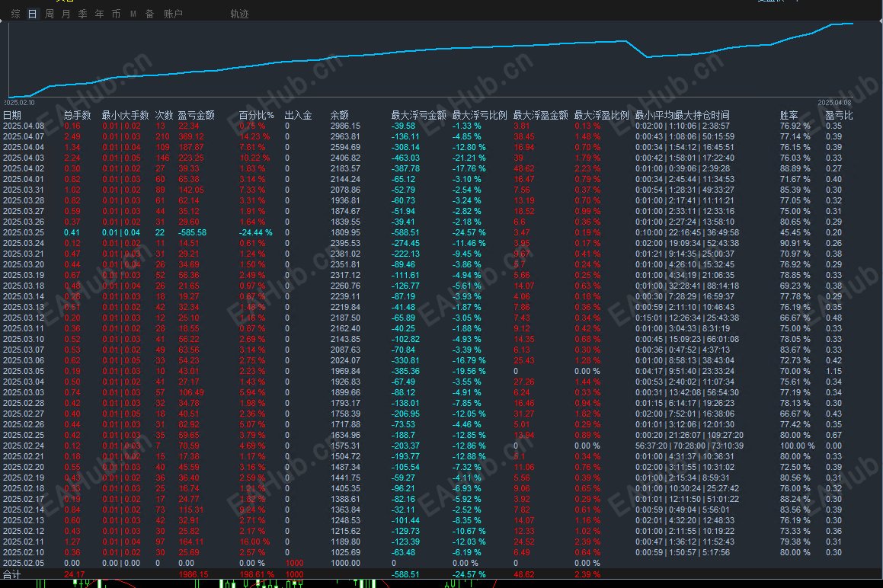Click the 2986.15 balance cell
This screenshot has height=588, width=883.
[x=345, y=126]
